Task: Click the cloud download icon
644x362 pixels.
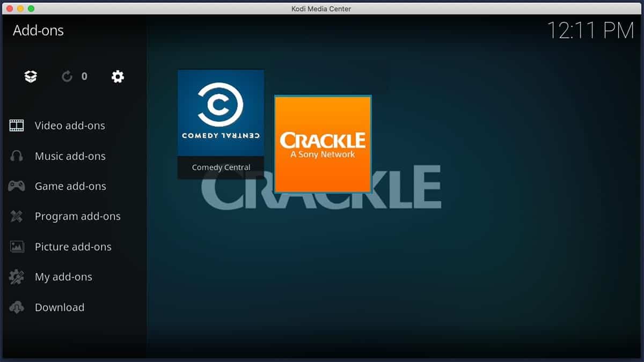Action: pos(17,307)
